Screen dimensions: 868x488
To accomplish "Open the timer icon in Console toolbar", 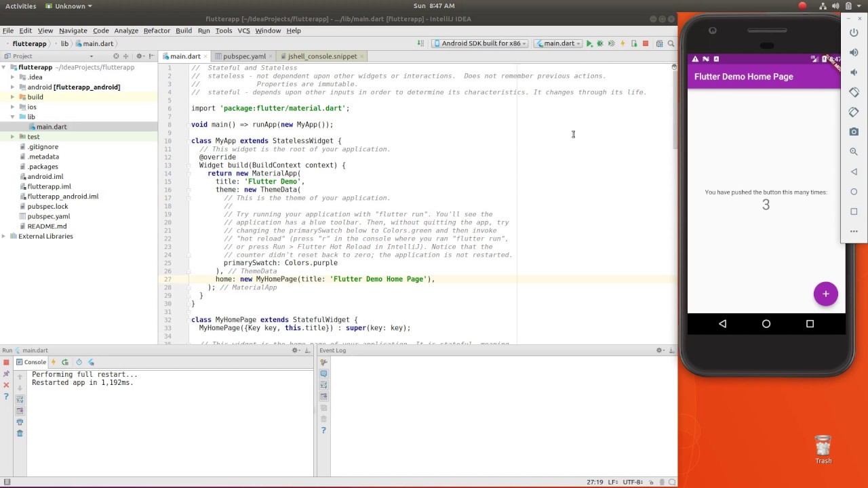I will coord(79,362).
